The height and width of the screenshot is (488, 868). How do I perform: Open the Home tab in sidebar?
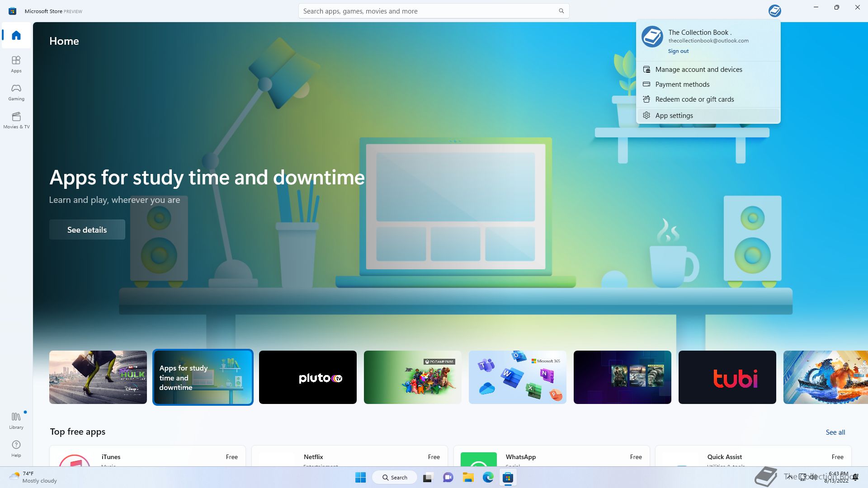click(x=16, y=35)
